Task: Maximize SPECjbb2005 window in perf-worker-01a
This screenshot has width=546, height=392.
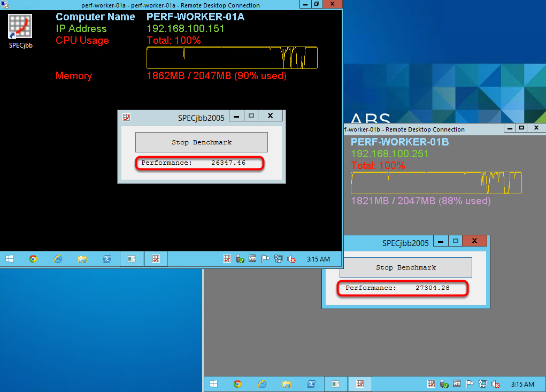Action: point(251,116)
